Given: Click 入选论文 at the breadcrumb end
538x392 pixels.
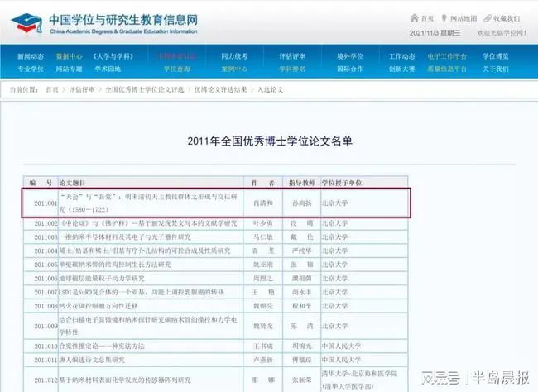Looking at the screenshot, I should (x=271, y=90).
